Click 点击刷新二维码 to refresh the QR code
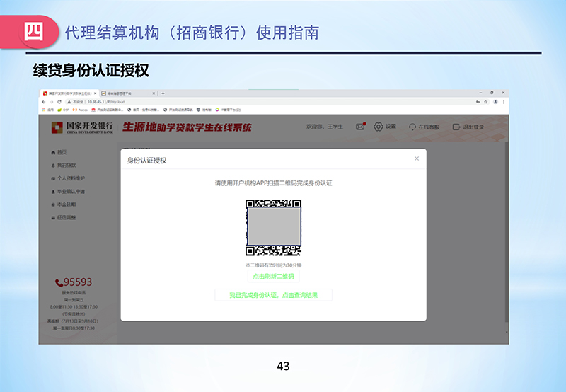This screenshot has width=566, height=392. pyautogui.click(x=273, y=276)
